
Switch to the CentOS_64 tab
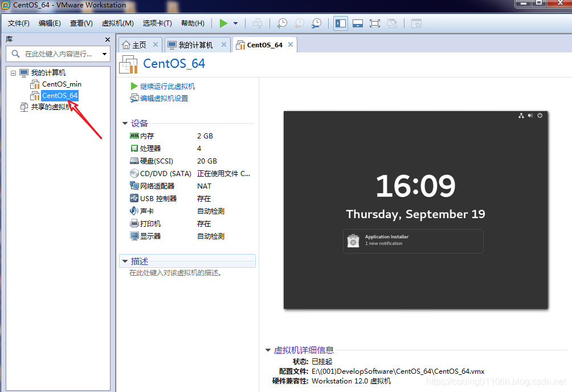pyautogui.click(x=264, y=45)
